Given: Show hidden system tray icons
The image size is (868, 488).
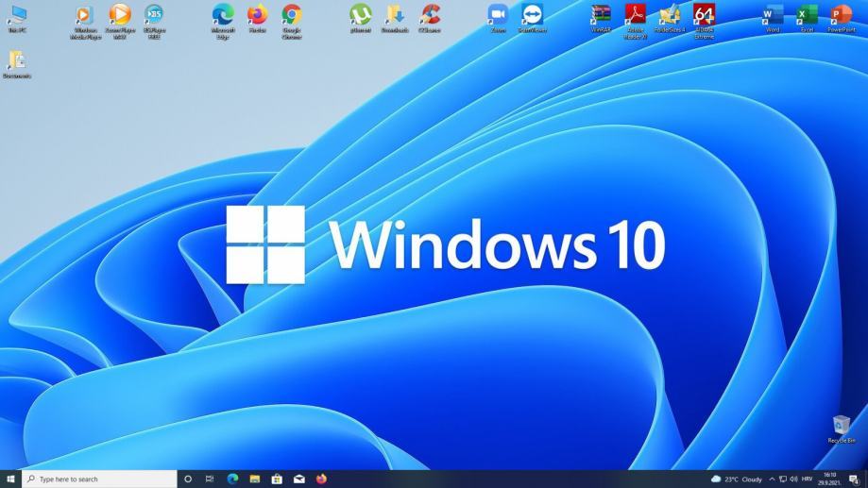Looking at the screenshot, I should click(x=772, y=480).
